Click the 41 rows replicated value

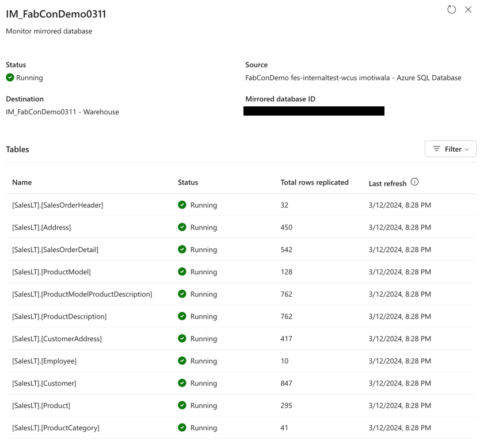click(284, 428)
